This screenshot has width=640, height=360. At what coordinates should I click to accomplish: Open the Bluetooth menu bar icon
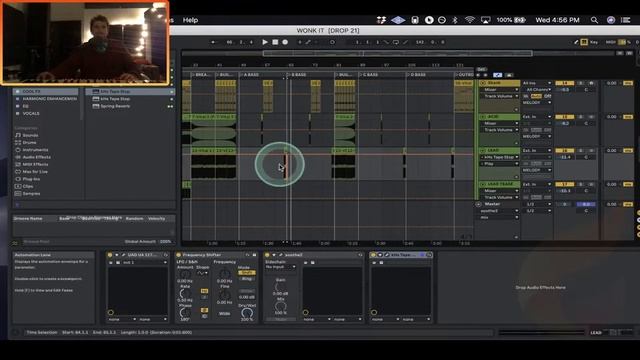[x=455, y=20]
